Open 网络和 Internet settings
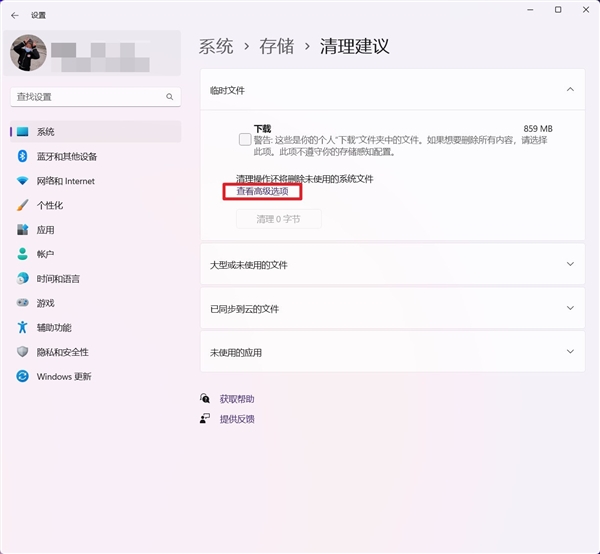 tap(65, 181)
